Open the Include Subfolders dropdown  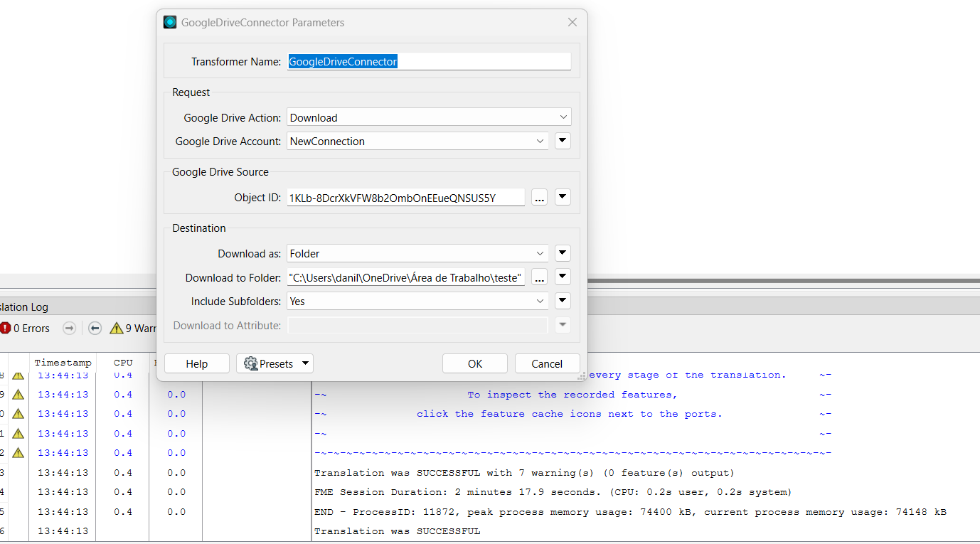(x=417, y=302)
